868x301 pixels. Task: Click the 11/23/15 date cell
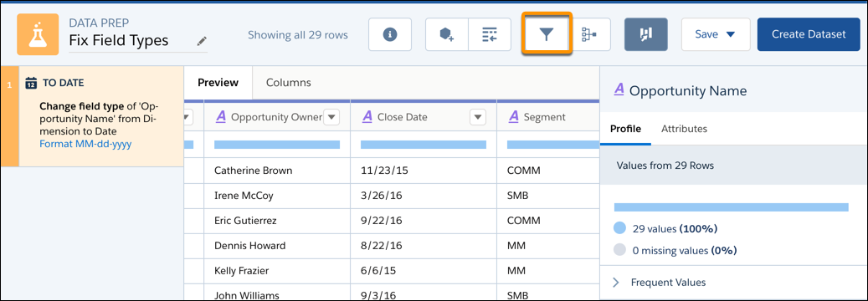pos(424,171)
